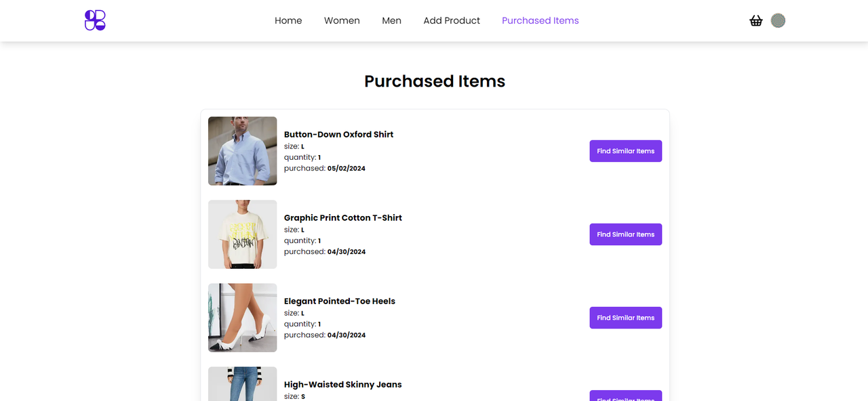Open the Button-Down Oxford Shirt photo
Viewport: 868px width, 401px height.
click(x=242, y=151)
